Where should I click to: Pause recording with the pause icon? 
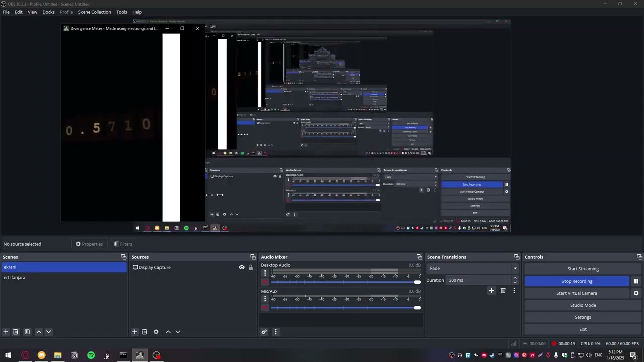coord(636,281)
